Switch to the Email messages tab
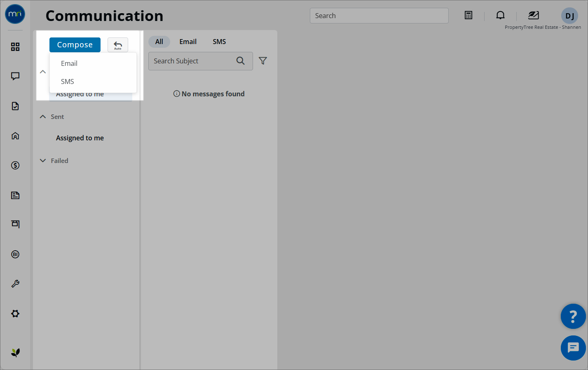The image size is (588, 370). [188, 42]
